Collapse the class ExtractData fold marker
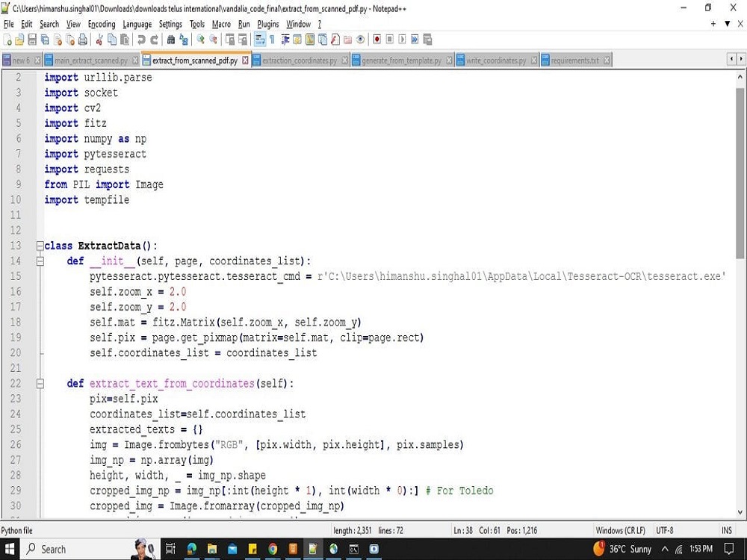 (40, 246)
